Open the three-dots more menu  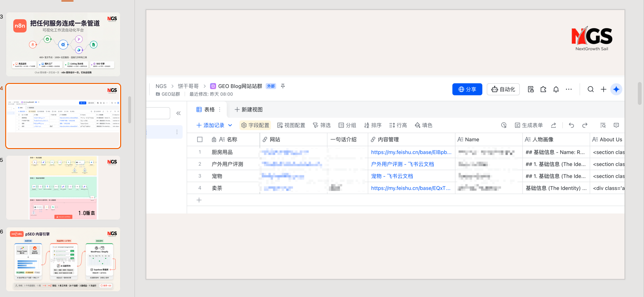(568, 89)
